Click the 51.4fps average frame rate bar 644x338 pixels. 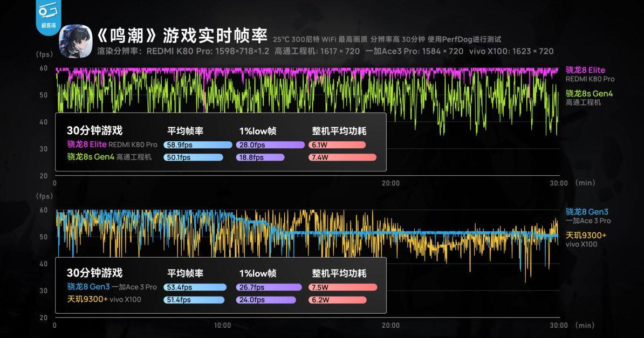(194, 300)
